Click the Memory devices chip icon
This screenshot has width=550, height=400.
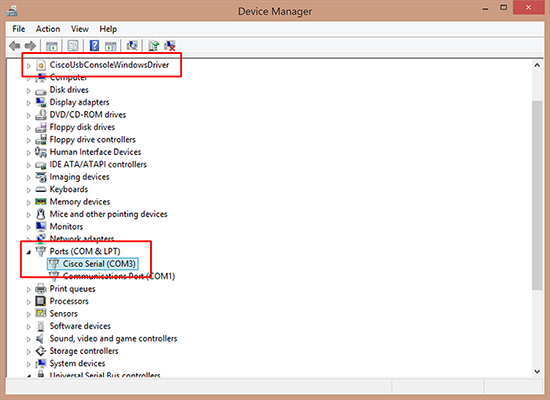pos(41,202)
